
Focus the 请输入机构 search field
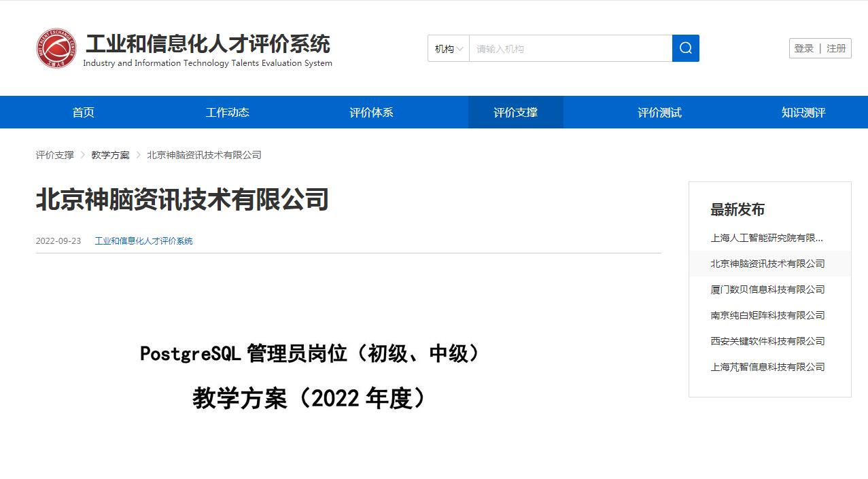[570, 48]
